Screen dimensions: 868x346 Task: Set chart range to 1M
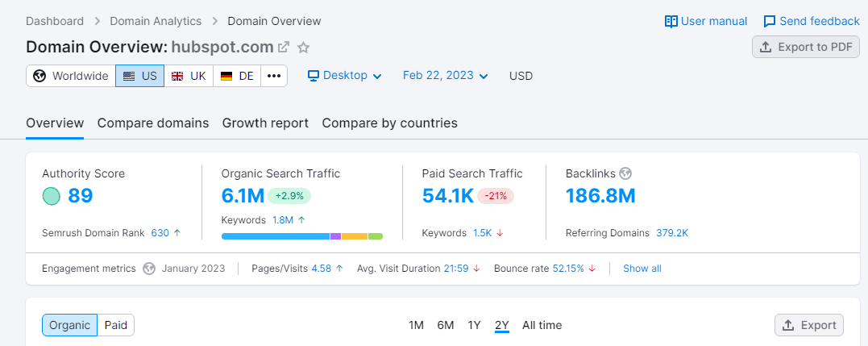pos(417,325)
